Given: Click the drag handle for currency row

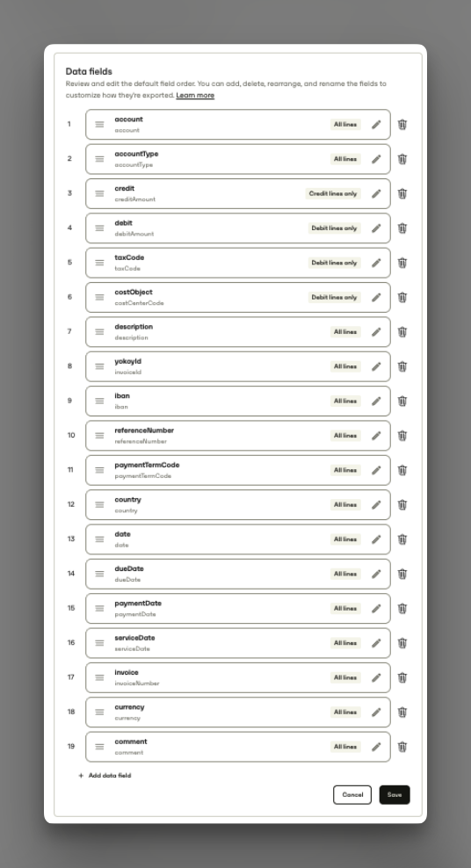Looking at the screenshot, I should click(99, 712).
